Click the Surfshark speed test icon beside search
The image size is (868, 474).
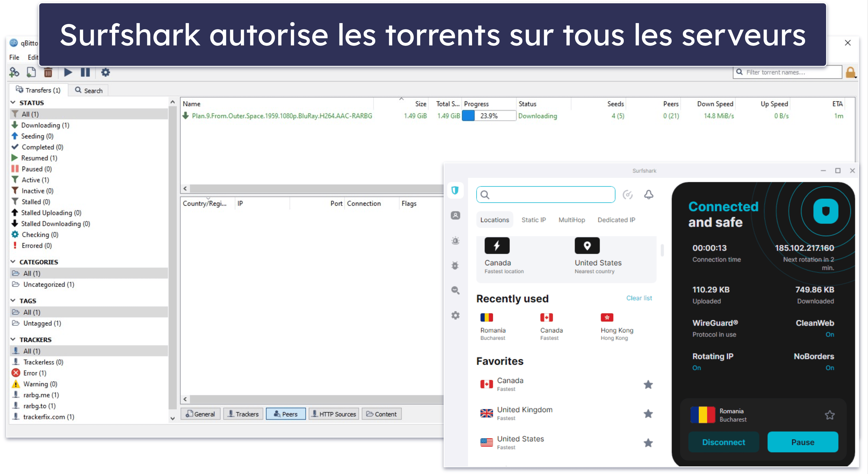tap(627, 195)
